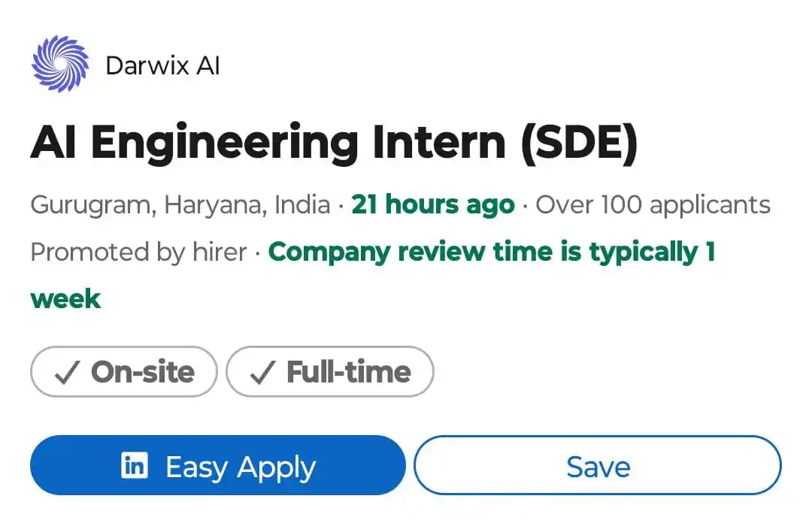Viewport: 812px width, 523px height.
Task: Click the checkmark icon in Full-time chip
Action: tap(262, 372)
